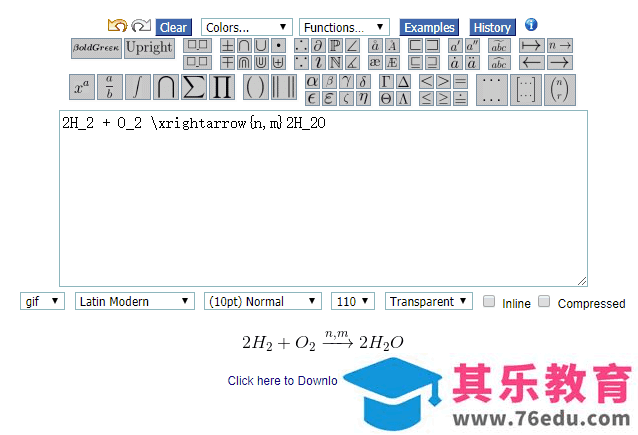The image size is (638, 435).
Task: Insert superscript x^a symbol
Action: 82,87
